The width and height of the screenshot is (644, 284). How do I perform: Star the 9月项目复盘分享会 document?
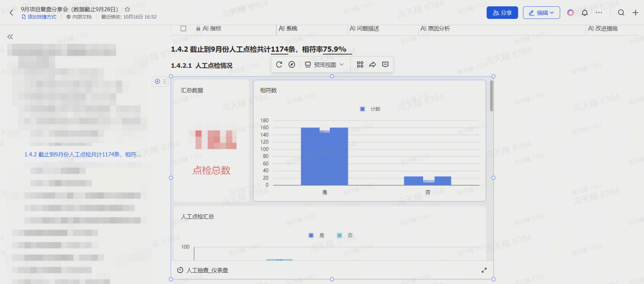pos(127,9)
